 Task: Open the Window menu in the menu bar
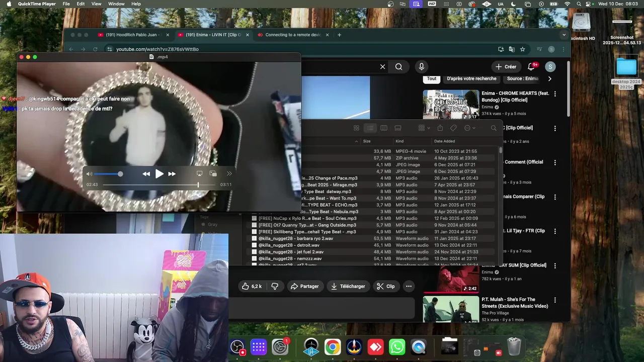pyautogui.click(x=116, y=4)
